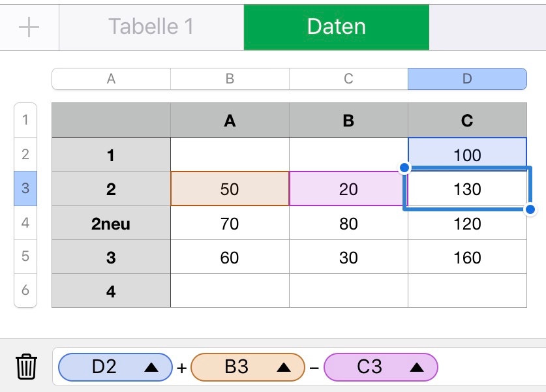Grab the top-left selection handle of cell 130
This screenshot has height=392, width=546.
[404, 168]
